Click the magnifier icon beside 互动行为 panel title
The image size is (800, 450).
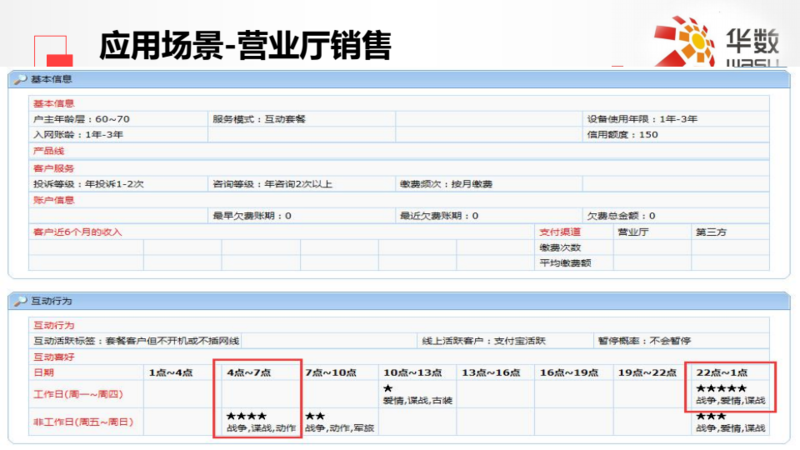tap(21, 301)
